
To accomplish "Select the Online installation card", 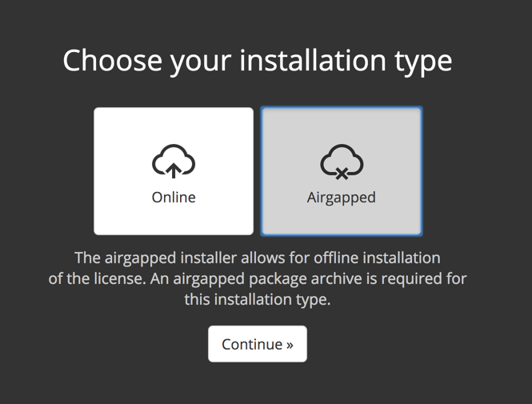I will [x=174, y=171].
